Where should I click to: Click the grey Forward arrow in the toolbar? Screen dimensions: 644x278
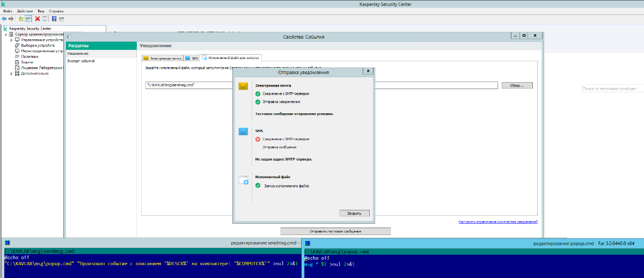(11, 18)
